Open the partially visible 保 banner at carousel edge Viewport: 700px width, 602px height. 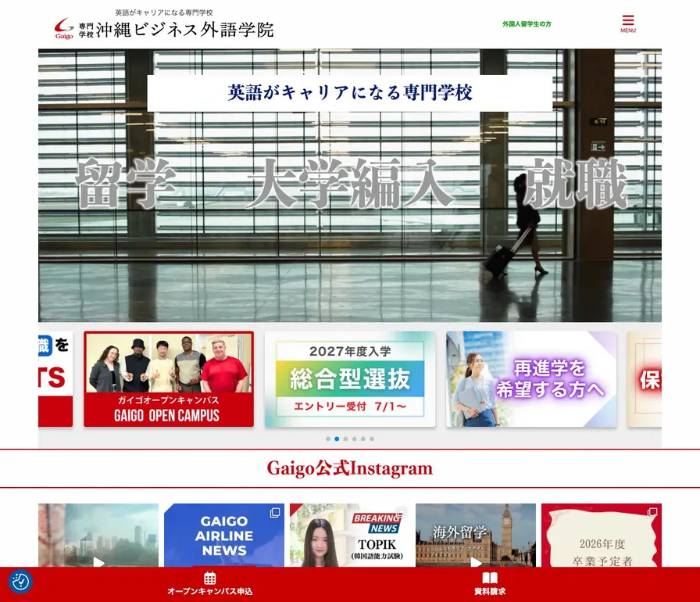tap(645, 378)
